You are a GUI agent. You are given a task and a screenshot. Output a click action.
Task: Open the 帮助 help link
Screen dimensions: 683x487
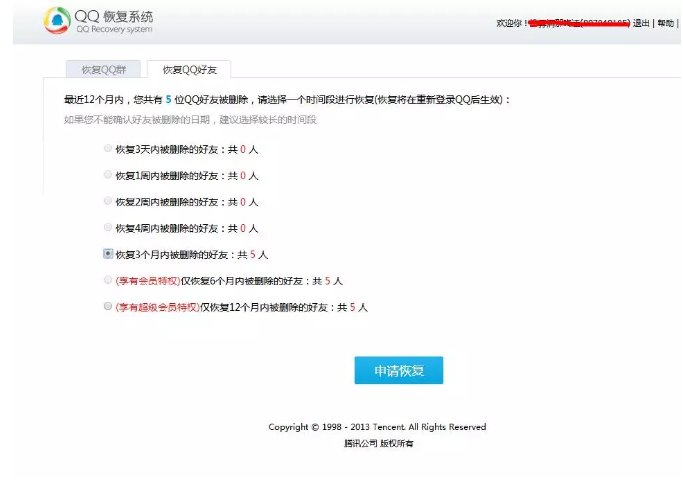666,23
